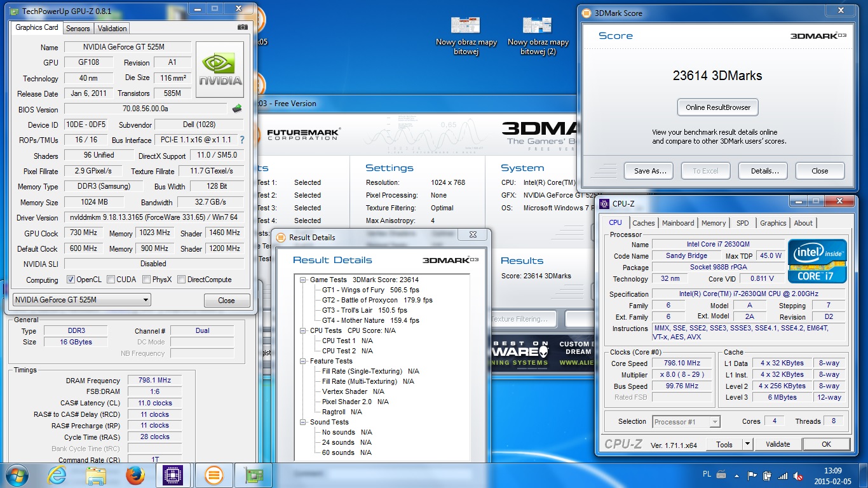
Task: Click the Result Details window title icon
Action: point(281,237)
